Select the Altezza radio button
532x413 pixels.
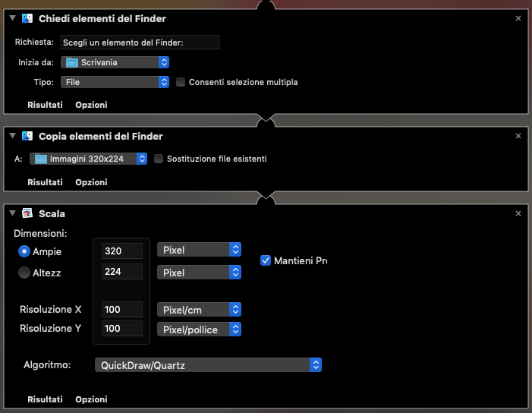pyautogui.click(x=24, y=272)
